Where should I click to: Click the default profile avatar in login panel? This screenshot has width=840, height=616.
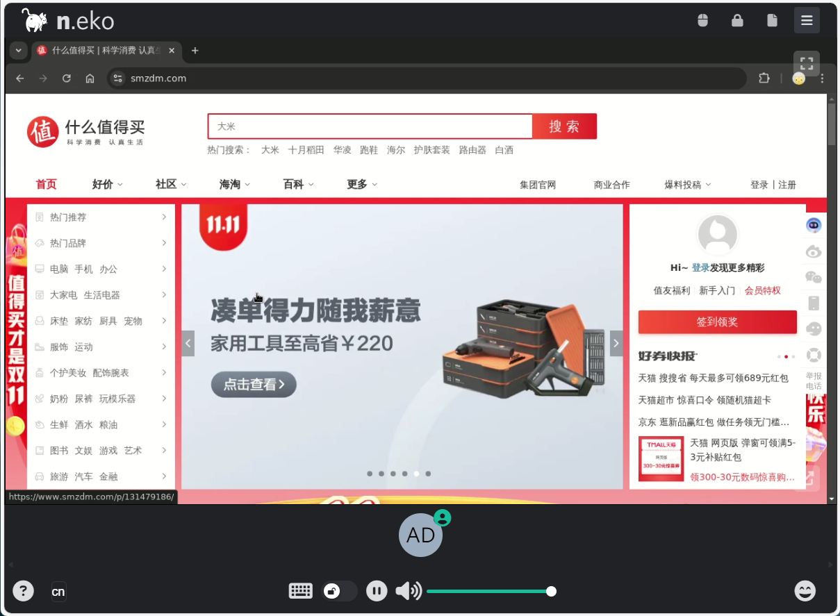(717, 235)
